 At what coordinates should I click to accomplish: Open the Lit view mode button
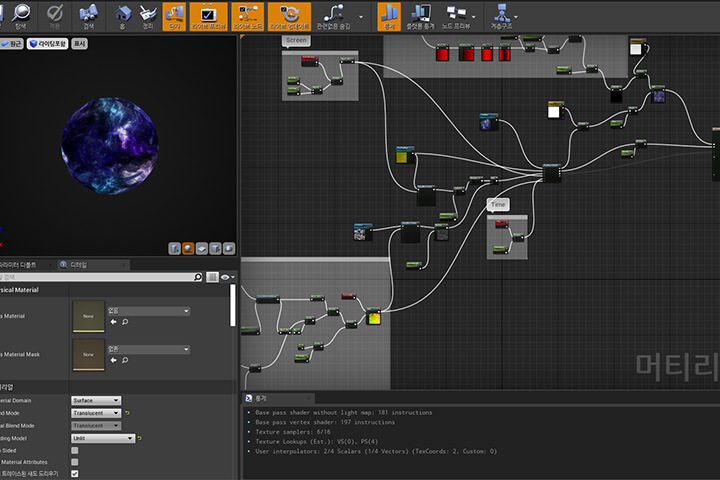pos(47,44)
